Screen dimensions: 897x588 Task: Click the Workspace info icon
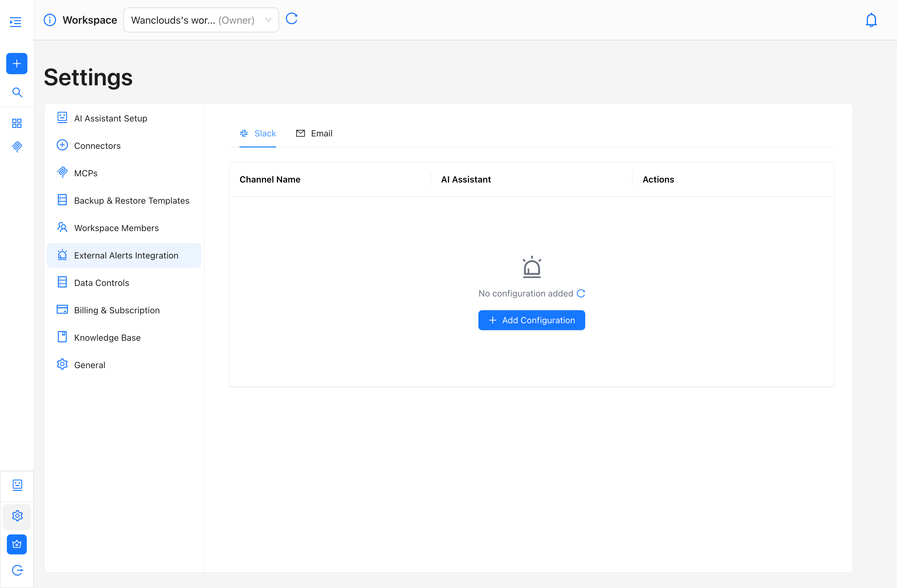(50, 20)
